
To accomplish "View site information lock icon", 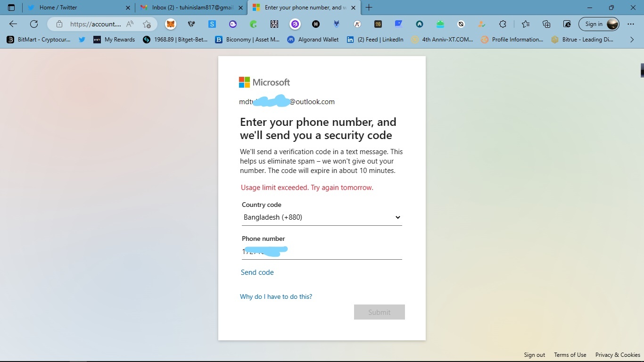I will pyautogui.click(x=59, y=24).
